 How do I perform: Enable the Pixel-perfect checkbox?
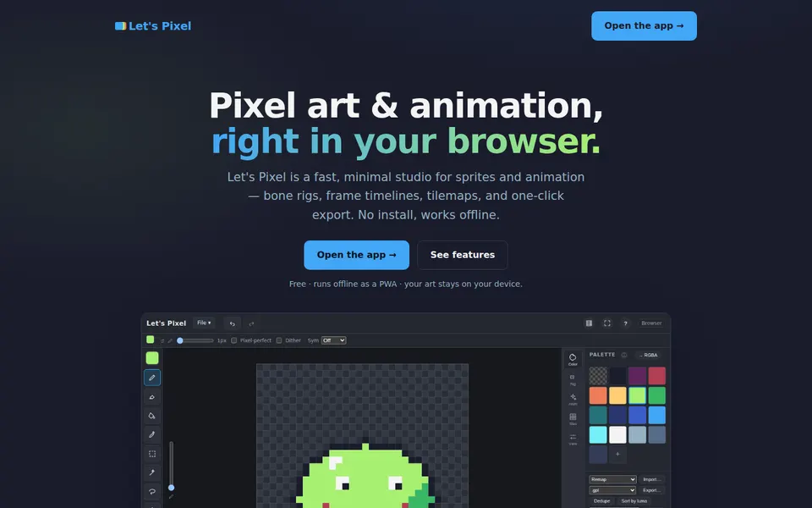coord(234,340)
